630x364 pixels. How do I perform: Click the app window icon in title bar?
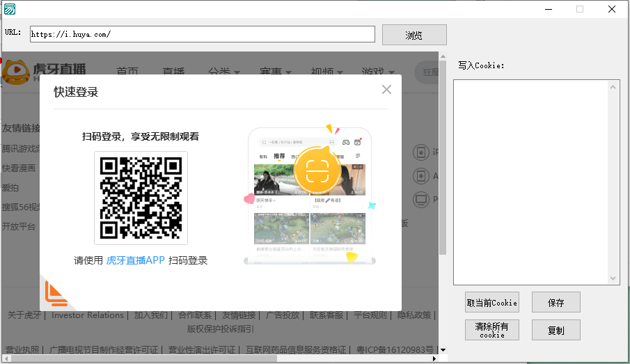[x=9, y=9]
